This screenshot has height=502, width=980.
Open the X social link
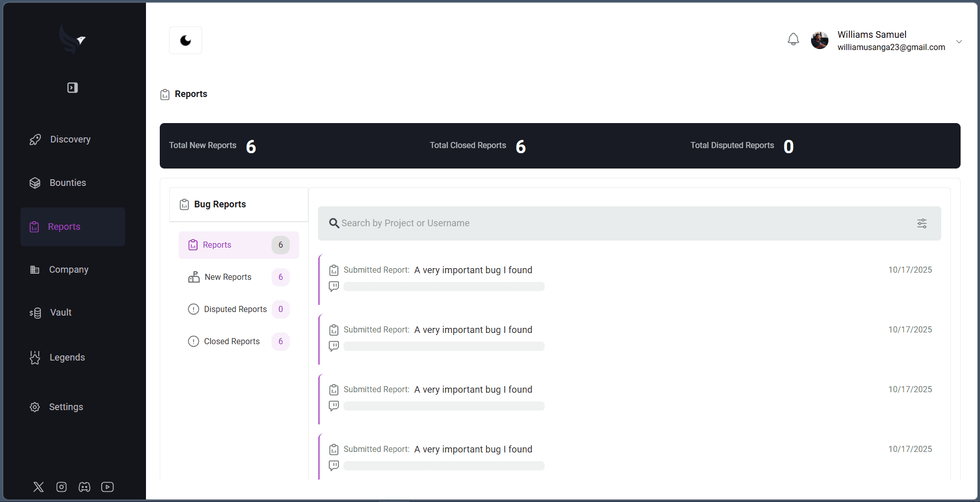[x=39, y=487]
